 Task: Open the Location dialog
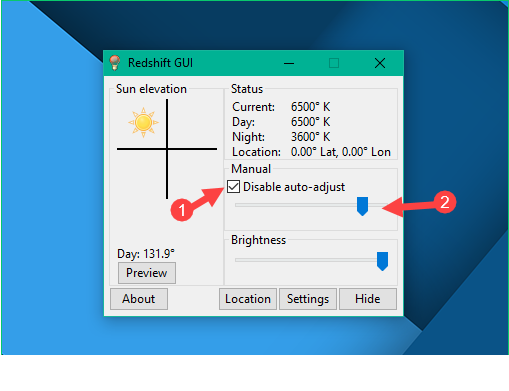248,299
